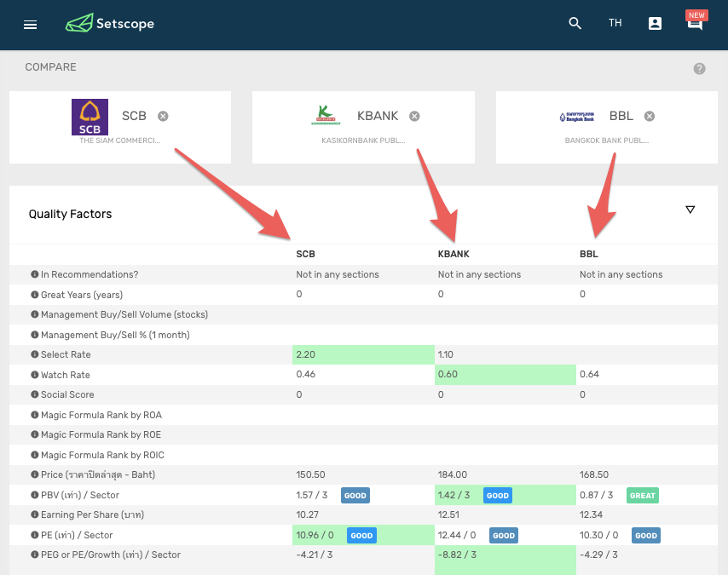
Task: Click the Quality Factors section heading
Action: pos(70,214)
